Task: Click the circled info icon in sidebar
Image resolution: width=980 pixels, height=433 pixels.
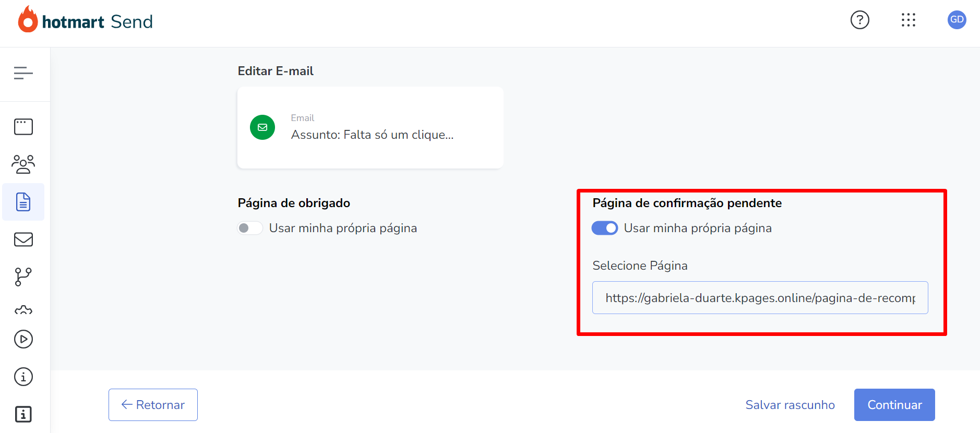Action: tap(23, 377)
